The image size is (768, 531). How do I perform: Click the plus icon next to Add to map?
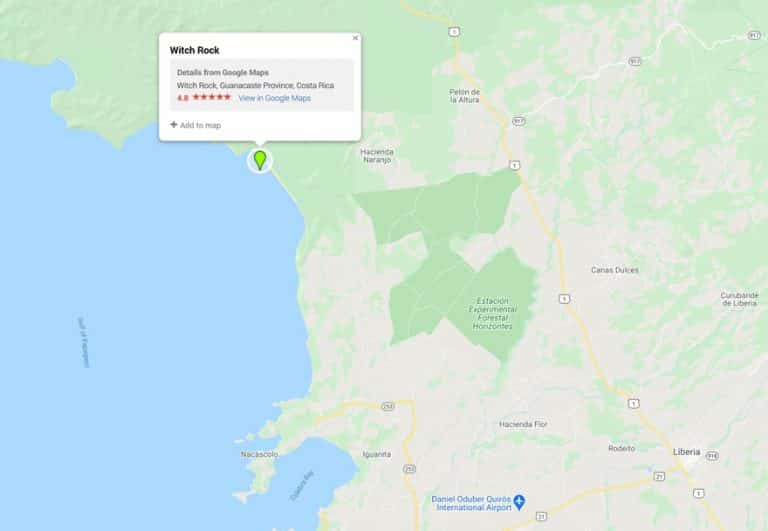[x=173, y=124]
